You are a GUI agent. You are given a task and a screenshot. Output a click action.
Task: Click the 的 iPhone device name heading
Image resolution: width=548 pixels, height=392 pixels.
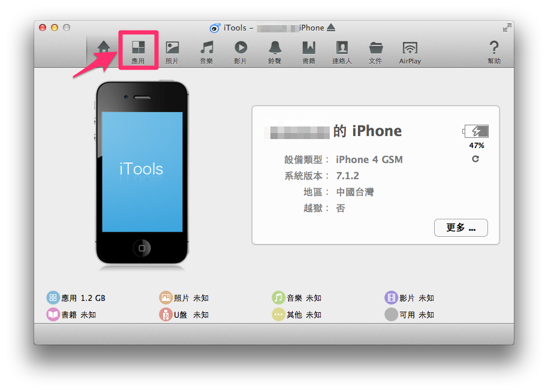(368, 131)
